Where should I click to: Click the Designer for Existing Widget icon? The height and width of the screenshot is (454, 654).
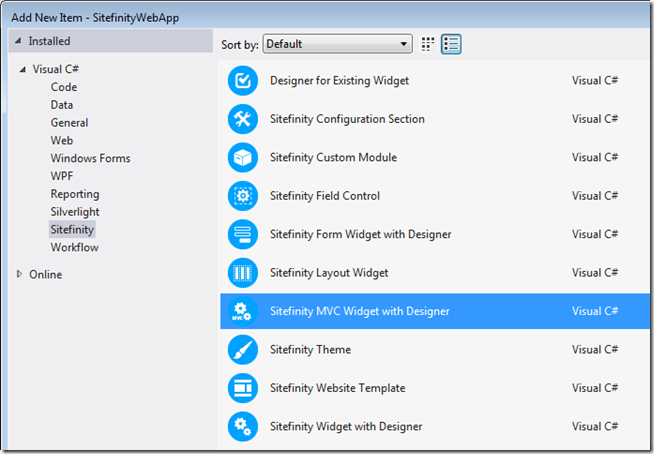243,81
